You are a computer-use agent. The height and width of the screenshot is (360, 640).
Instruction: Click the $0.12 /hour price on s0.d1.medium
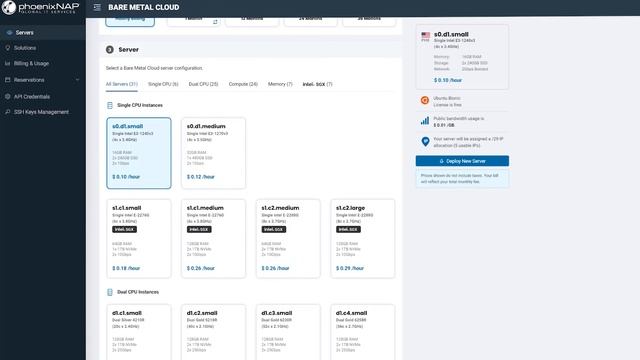pos(200,177)
